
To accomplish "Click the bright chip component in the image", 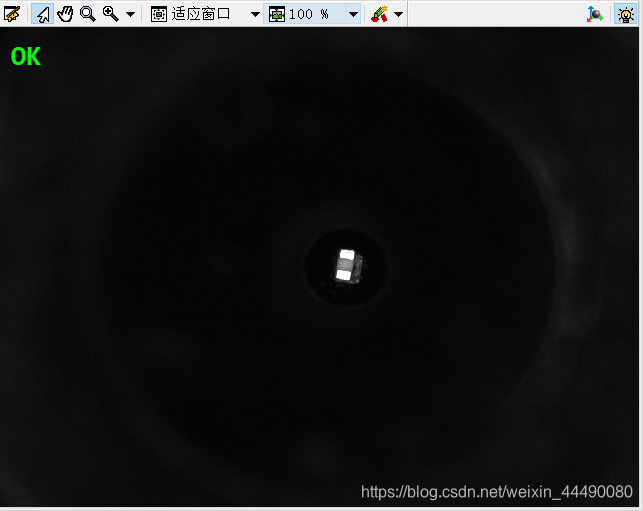I will (x=348, y=265).
